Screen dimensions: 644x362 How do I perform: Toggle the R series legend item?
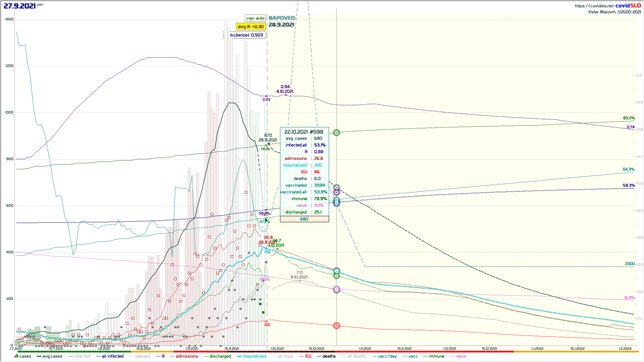[x=163, y=356]
